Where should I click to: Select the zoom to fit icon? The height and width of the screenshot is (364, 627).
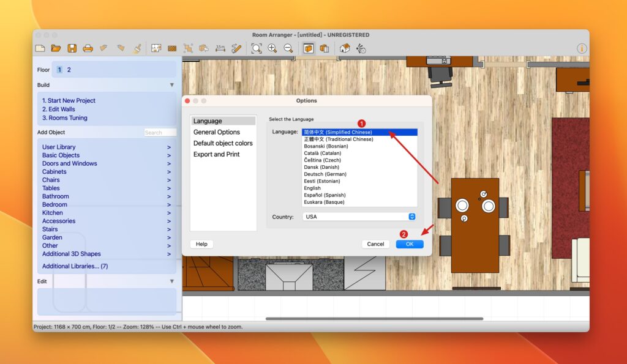[257, 48]
